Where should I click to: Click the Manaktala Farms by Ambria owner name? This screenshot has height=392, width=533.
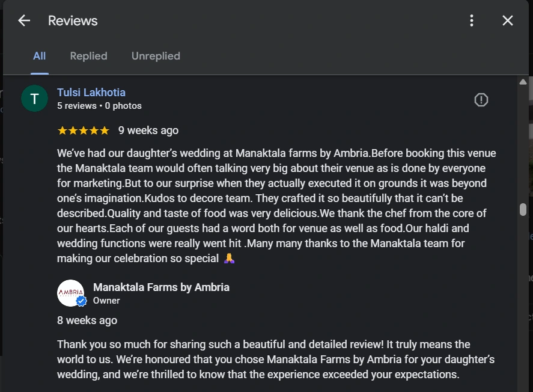tap(161, 287)
